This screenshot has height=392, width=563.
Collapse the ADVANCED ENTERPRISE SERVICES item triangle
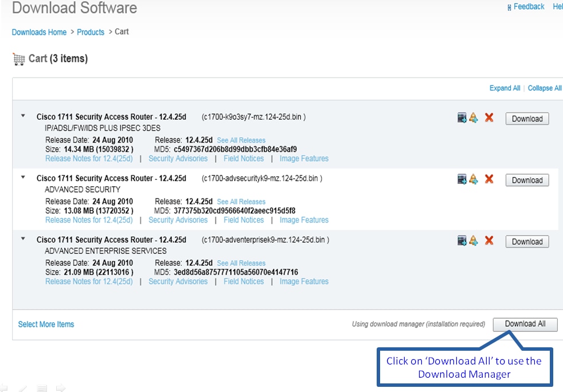coord(23,239)
